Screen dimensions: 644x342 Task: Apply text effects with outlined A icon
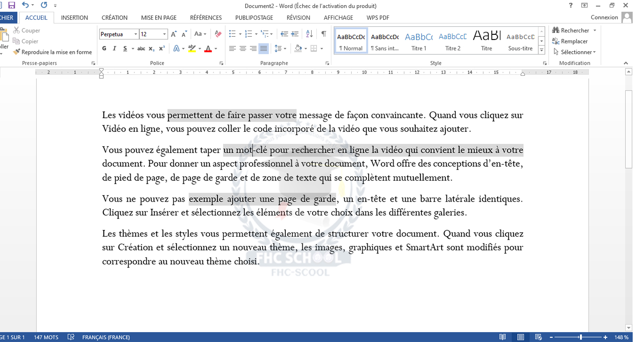[176, 49]
